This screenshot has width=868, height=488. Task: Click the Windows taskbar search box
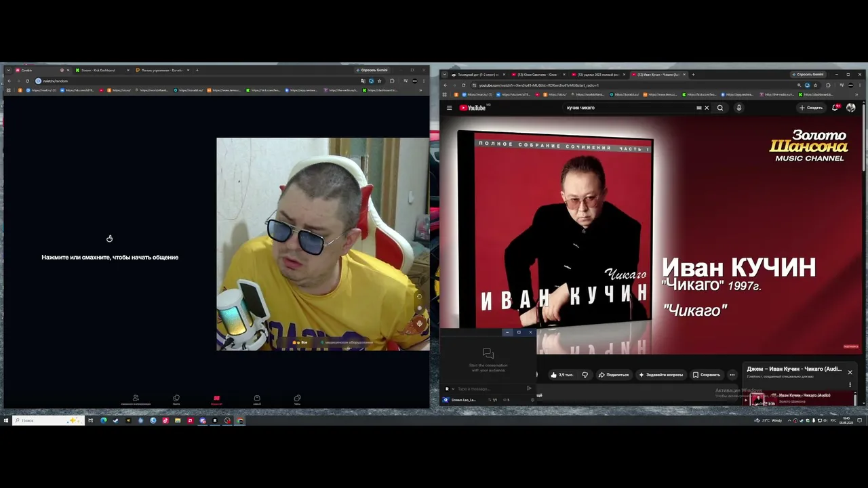tap(49, 420)
